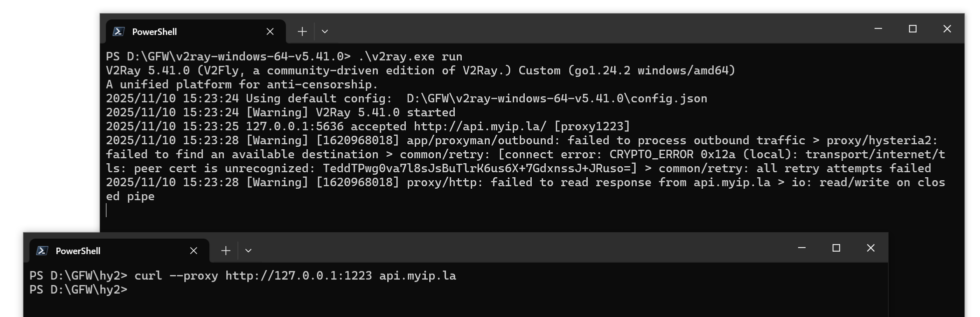Close the PowerShell tab in the curl window
The image size is (980, 317).
point(193,251)
